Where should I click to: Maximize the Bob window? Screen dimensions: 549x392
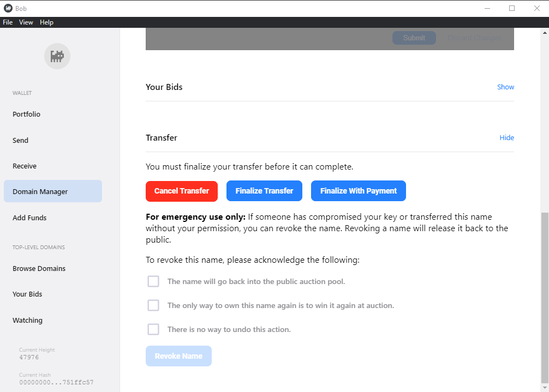click(512, 8)
